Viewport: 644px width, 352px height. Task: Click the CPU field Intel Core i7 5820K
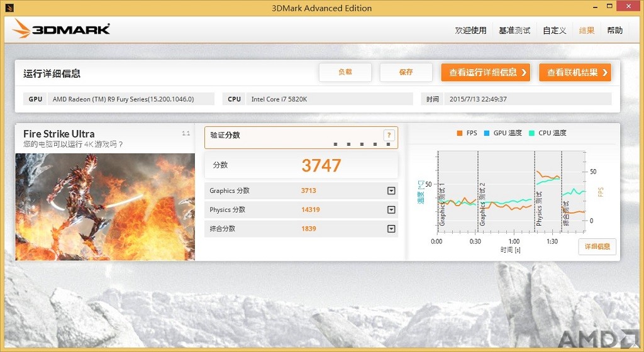(330, 99)
